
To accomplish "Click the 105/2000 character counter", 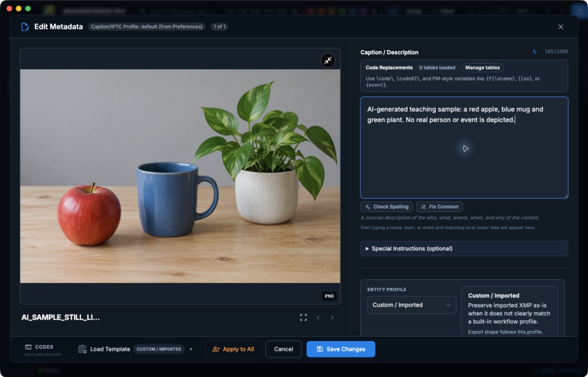I will 556,52.
